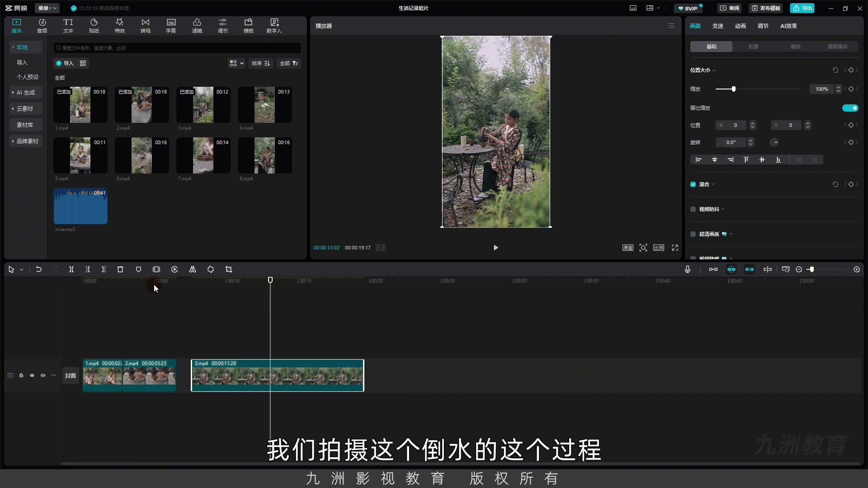This screenshot has height=488, width=868.
Task: Click the fullscreen icon in the player
Action: point(675,248)
